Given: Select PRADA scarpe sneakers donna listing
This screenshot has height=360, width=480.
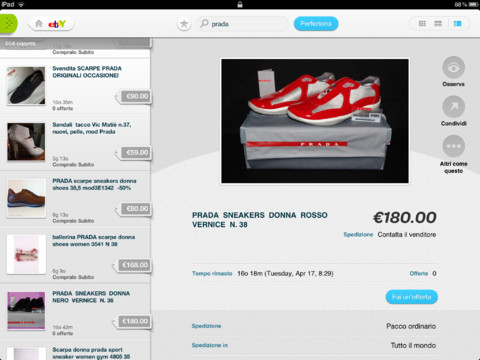Looking at the screenshot, I should 75,199.
